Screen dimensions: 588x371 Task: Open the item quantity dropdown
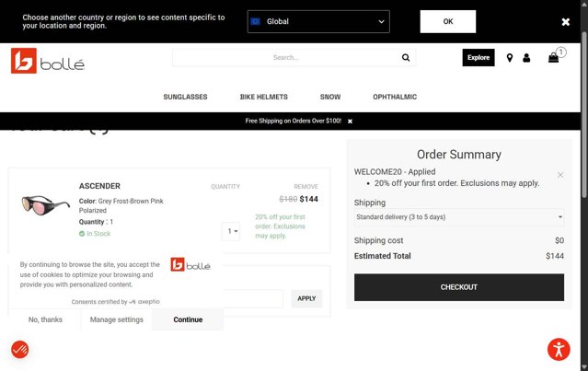click(231, 231)
